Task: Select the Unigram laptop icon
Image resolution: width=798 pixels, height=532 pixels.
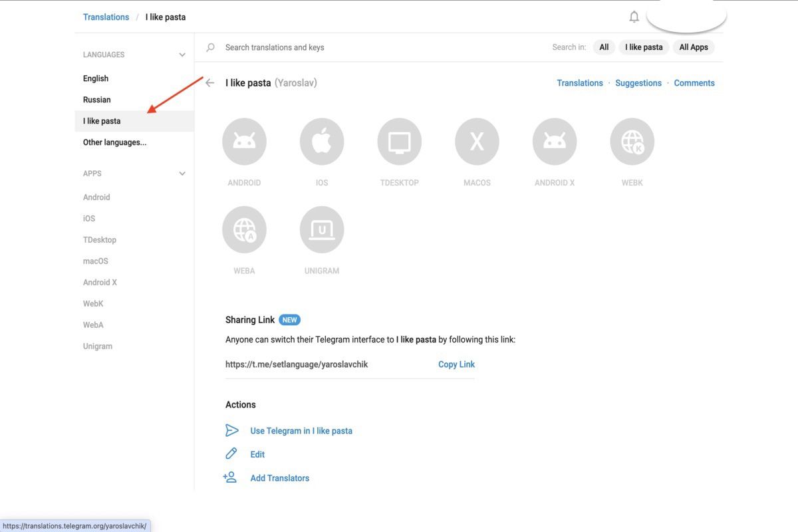Action: pyautogui.click(x=322, y=230)
